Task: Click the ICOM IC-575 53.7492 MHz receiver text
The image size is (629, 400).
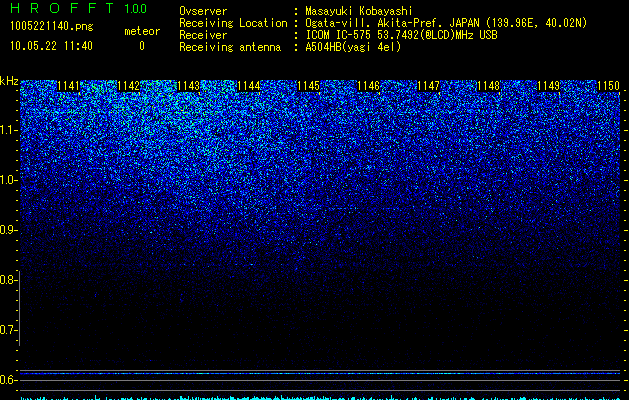Action: pyautogui.click(x=401, y=35)
